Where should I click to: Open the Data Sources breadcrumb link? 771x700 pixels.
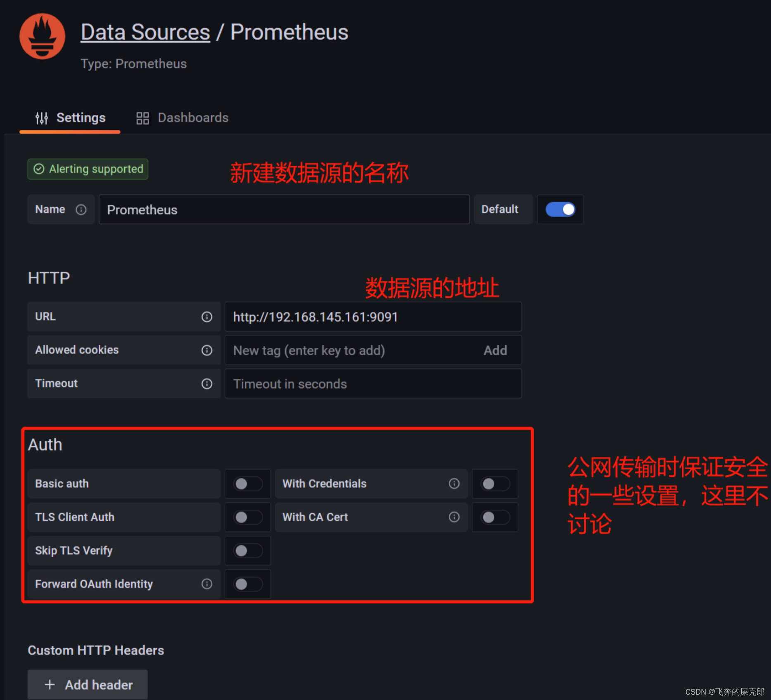pyautogui.click(x=145, y=32)
